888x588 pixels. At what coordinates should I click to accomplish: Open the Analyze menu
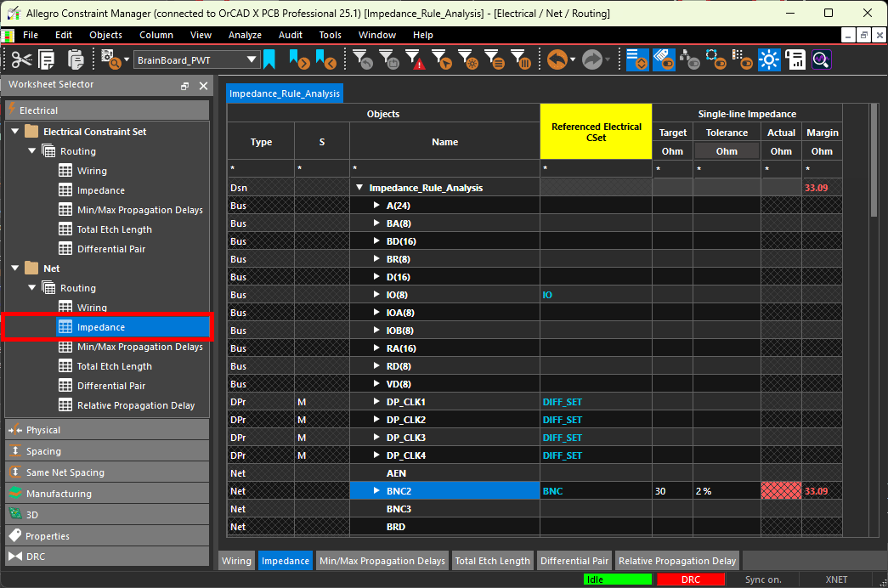click(x=245, y=35)
